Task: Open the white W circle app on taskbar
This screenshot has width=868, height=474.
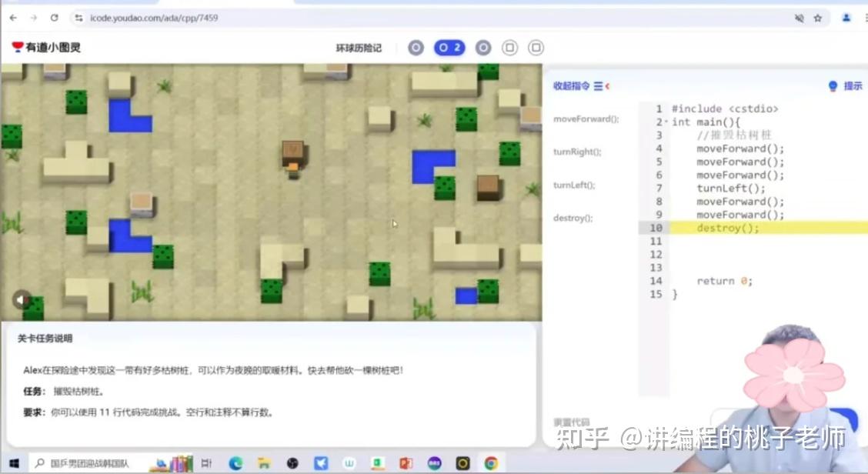Action: [349, 463]
